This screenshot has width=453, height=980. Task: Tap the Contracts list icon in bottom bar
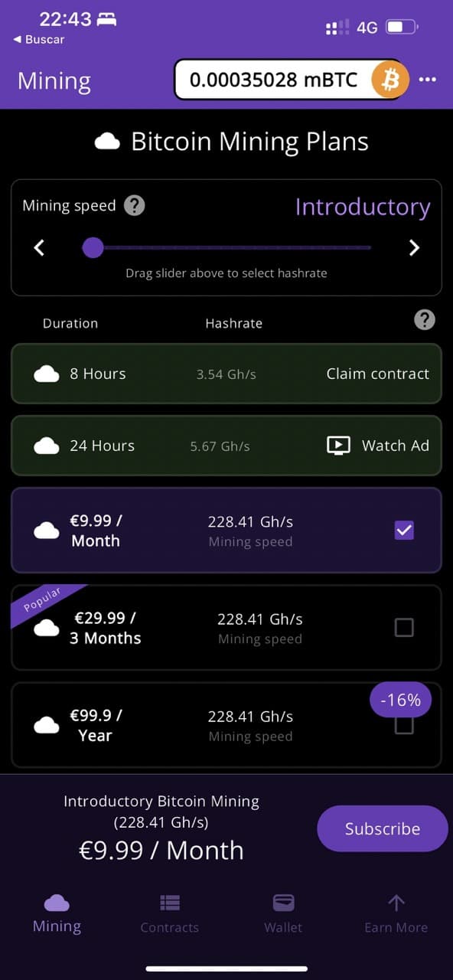click(170, 903)
